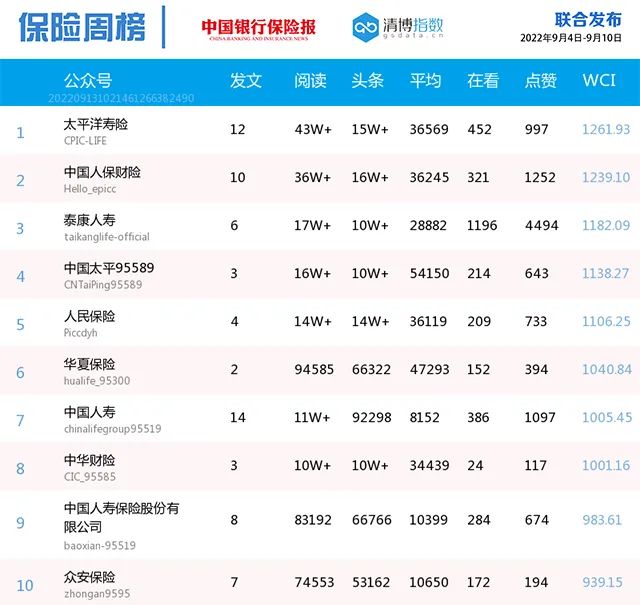Click WCI value 1001.16

pyautogui.click(x=606, y=465)
